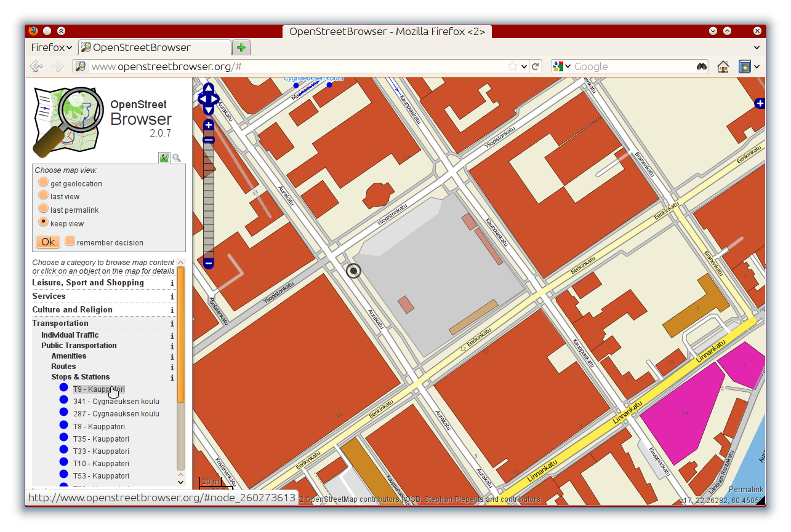Click the info icon next to Routes
Viewport: 791px width, 532px height.
[x=172, y=367]
